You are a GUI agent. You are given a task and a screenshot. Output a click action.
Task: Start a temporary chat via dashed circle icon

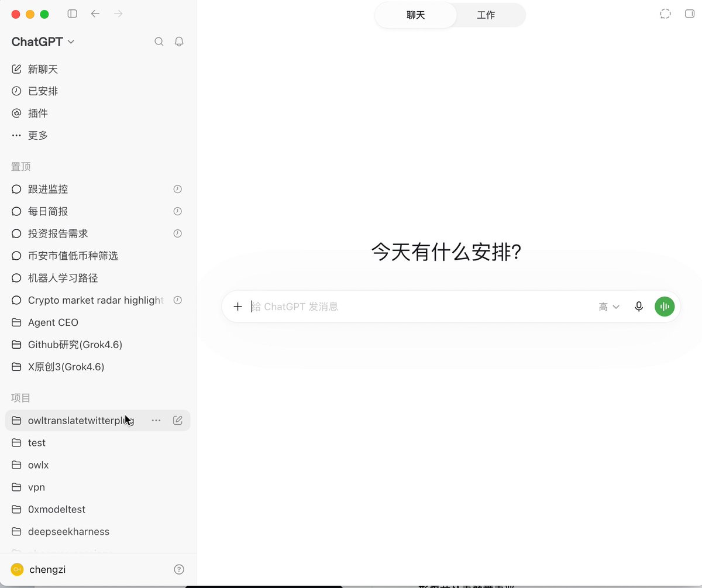[x=665, y=14]
